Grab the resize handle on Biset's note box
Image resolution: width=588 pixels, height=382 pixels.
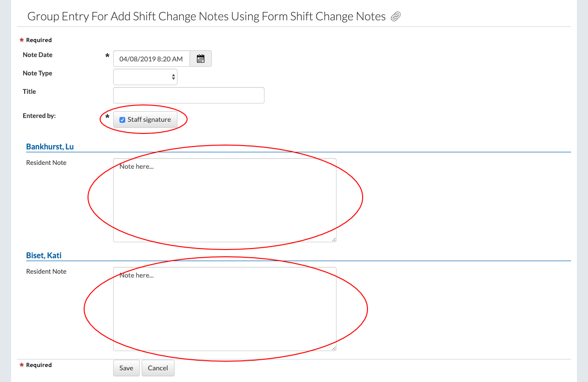333,348
